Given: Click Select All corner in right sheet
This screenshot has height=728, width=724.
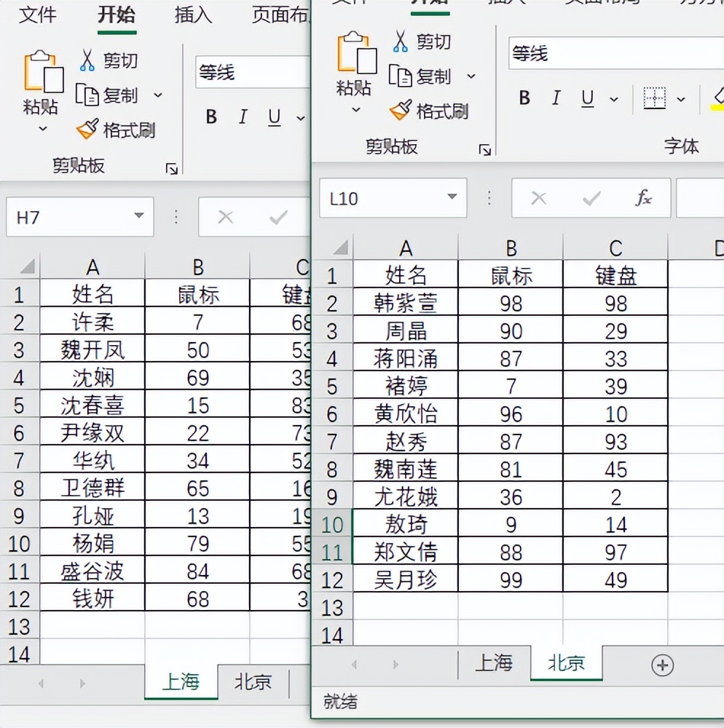Looking at the screenshot, I should [x=340, y=248].
